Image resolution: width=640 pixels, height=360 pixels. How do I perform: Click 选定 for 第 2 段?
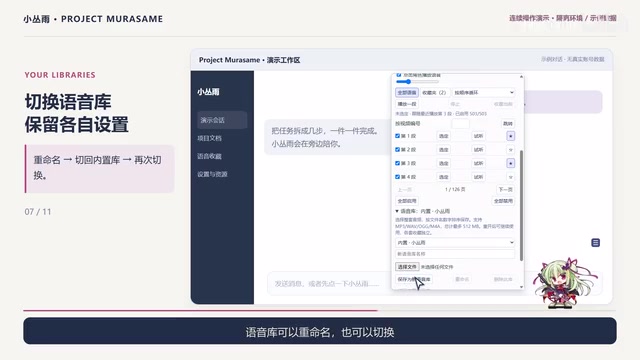click(444, 150)
